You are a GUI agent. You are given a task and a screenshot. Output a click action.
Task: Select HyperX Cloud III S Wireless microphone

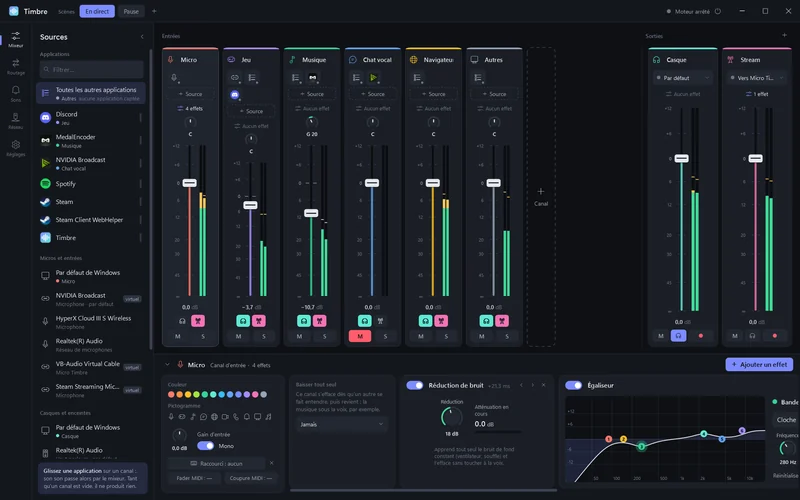pos(91,322)
